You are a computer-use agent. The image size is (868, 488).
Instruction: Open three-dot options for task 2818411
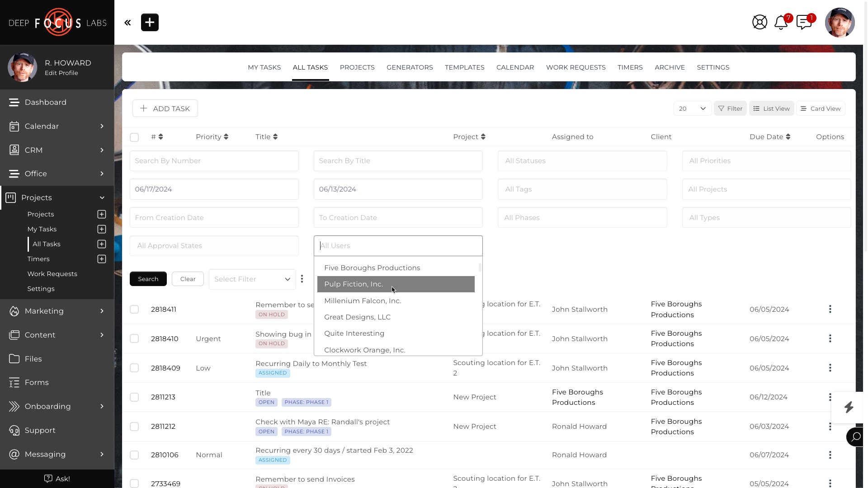point(830,309)
